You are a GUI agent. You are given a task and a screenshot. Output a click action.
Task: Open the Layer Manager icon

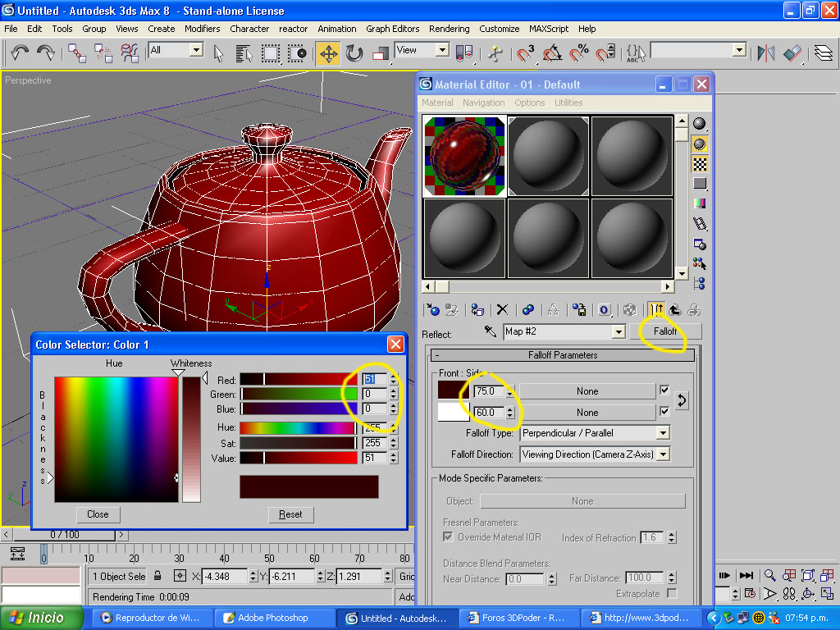pos(824,53)
